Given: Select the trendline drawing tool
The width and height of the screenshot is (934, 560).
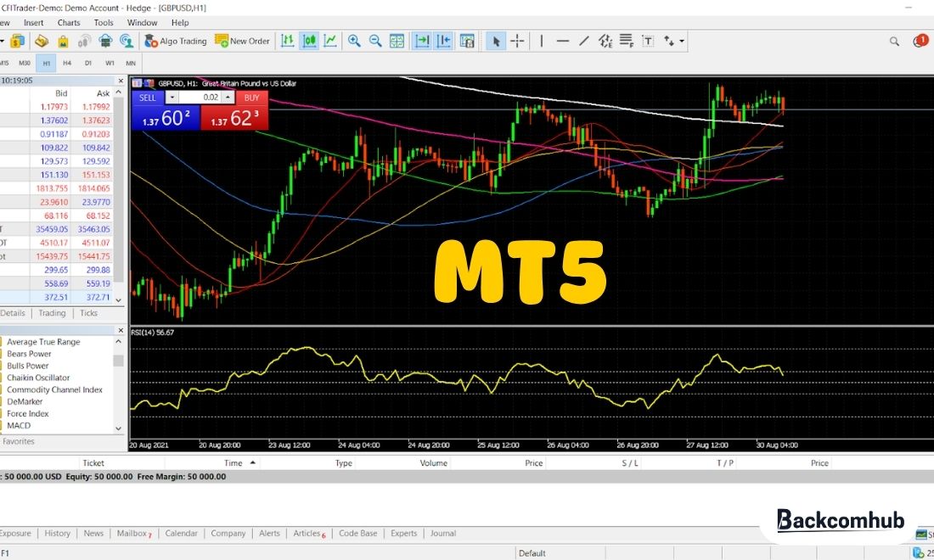Looking at the screenshot, I should tap(584, 41).
